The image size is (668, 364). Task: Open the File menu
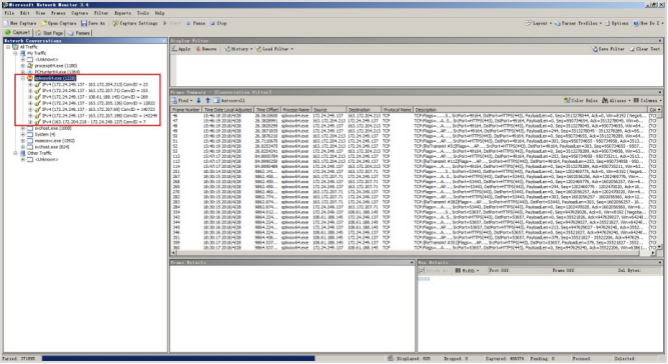[9, 13]
